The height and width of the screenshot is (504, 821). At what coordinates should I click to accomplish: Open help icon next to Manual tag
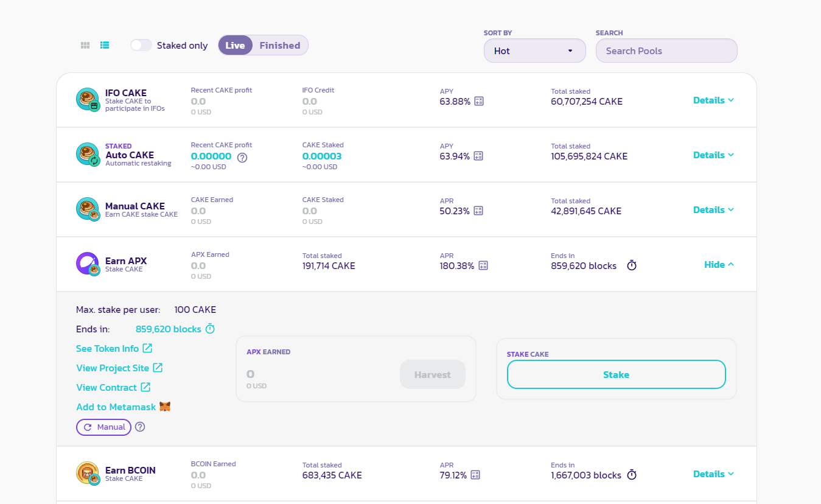140,427
